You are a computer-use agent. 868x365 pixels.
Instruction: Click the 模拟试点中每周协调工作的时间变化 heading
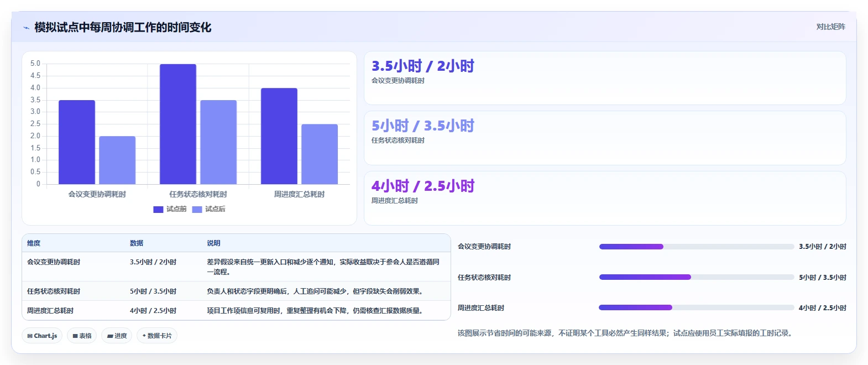pyautogui.click(x=123, y=28)
